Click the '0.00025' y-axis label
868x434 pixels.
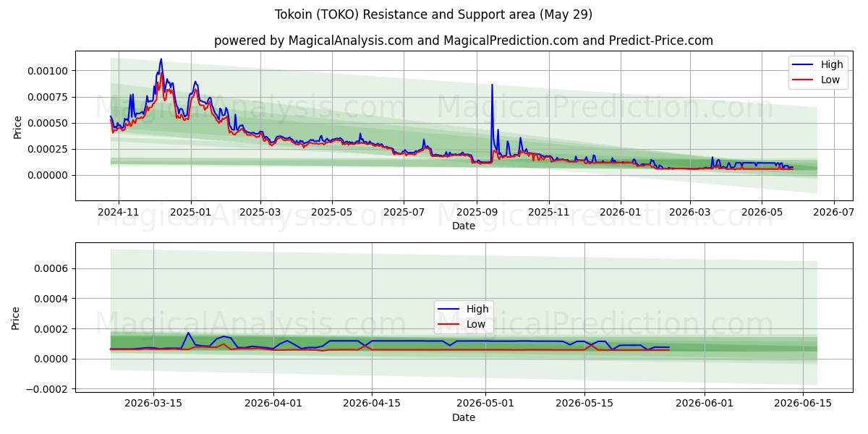tap(48, 149)
